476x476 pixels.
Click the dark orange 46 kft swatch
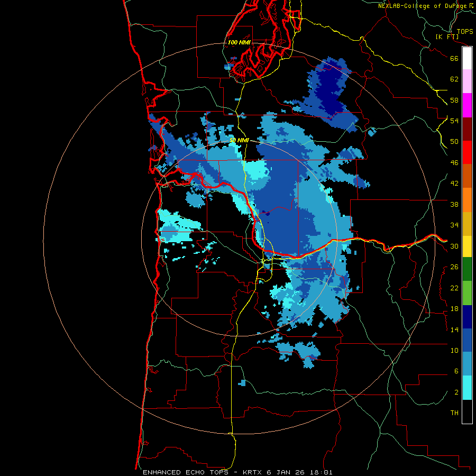[467, 176]
